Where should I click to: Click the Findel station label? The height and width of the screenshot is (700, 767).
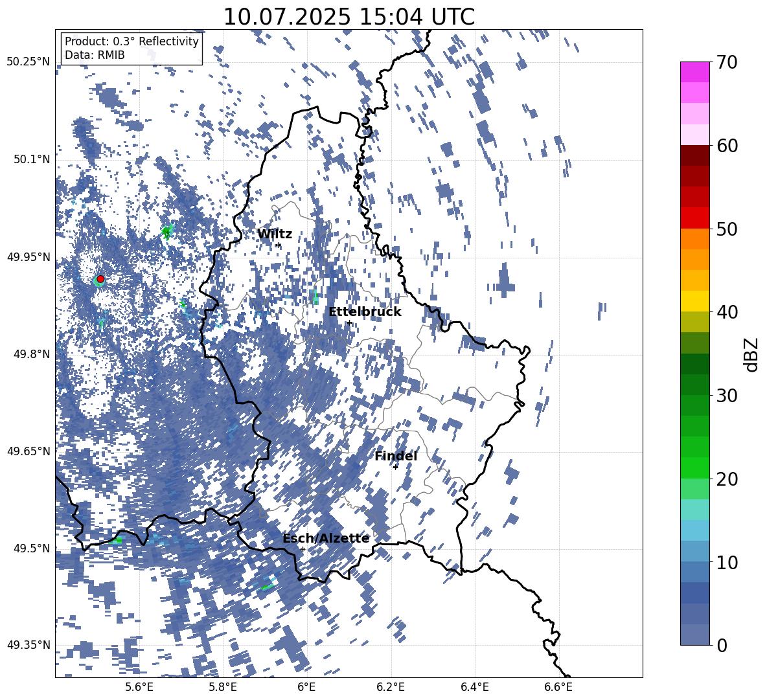[396, 456]
